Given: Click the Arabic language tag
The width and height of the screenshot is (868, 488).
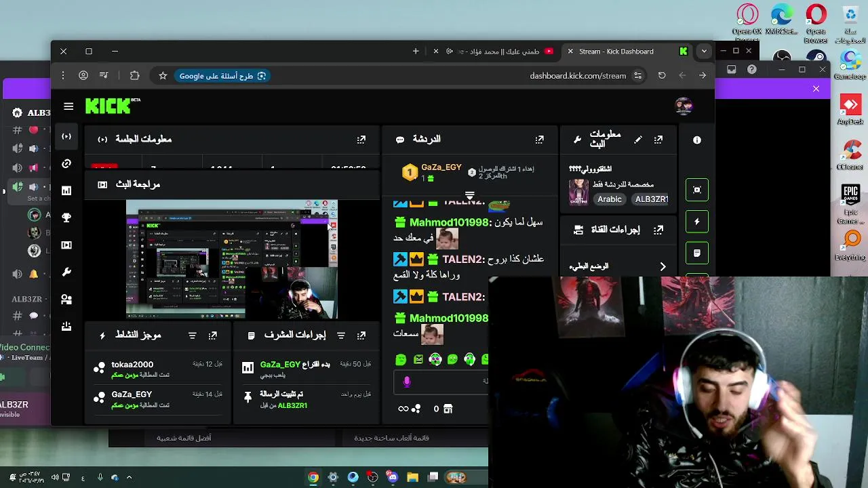Looking at the screenshot, I should click(x=610, y=199).
